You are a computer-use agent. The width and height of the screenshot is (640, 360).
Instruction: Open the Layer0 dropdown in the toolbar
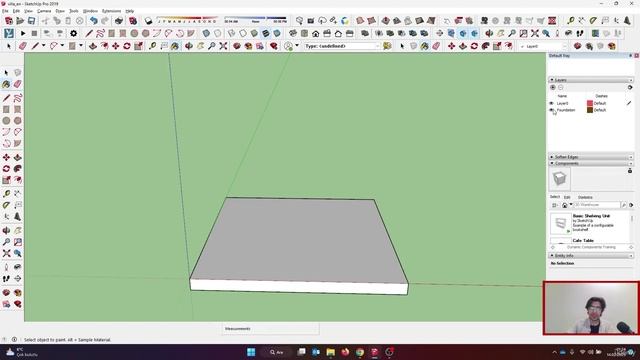pos(543,47)
